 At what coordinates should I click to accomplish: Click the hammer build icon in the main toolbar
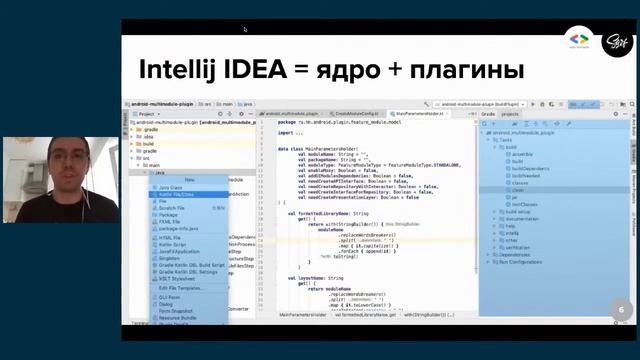click(427, 104)
